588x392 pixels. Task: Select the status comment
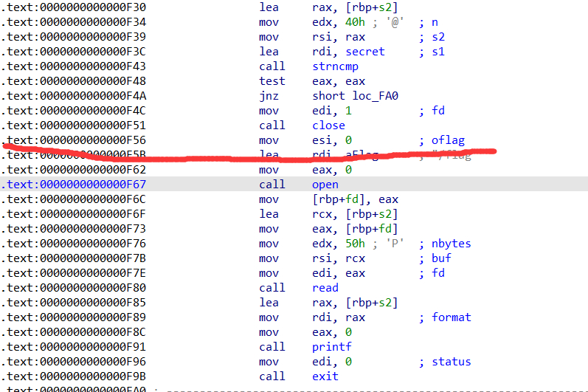[451, 362]
